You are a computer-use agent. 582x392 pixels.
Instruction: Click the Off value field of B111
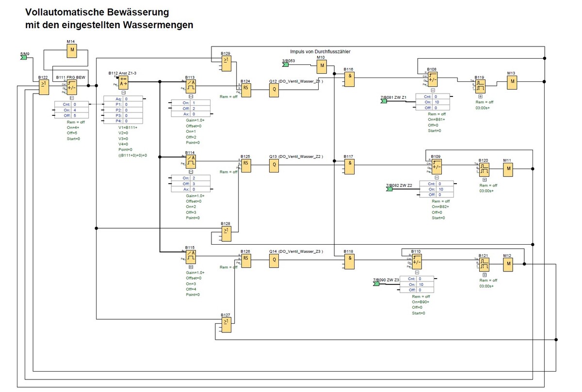click(x=81, y=116)
